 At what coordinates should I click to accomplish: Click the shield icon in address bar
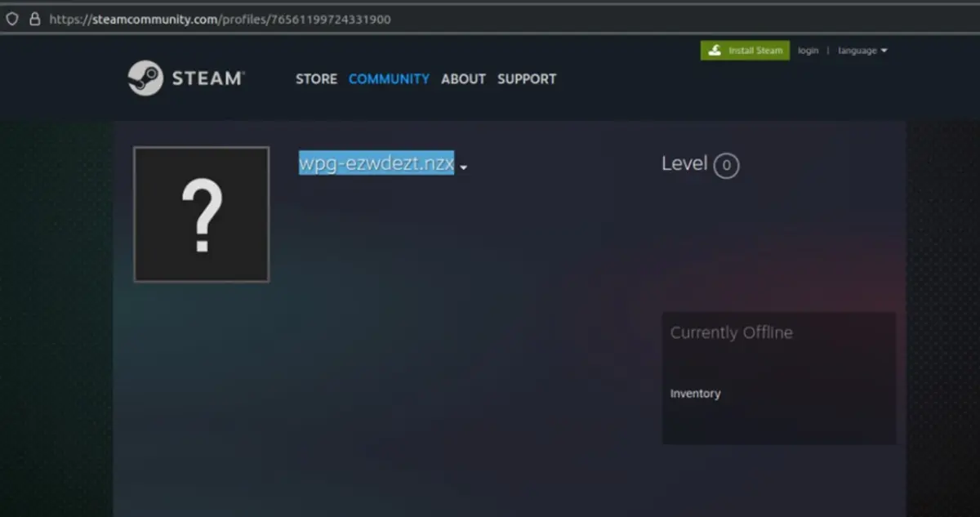12,19
